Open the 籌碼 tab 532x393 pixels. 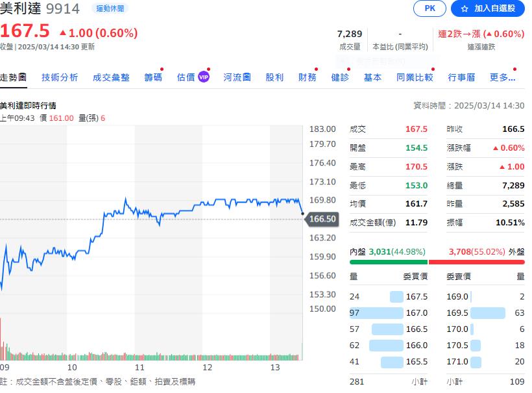[x=153, y=77]
